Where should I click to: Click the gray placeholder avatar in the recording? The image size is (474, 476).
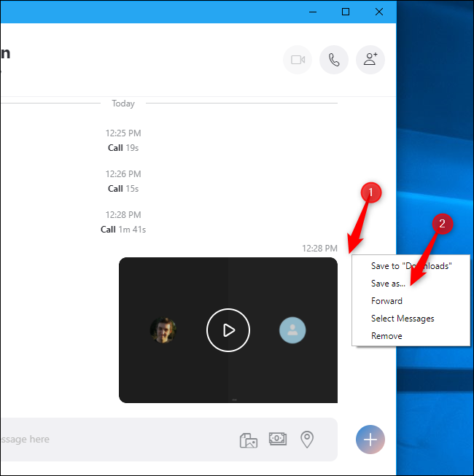pyautogui.click(x=292, y=330)
